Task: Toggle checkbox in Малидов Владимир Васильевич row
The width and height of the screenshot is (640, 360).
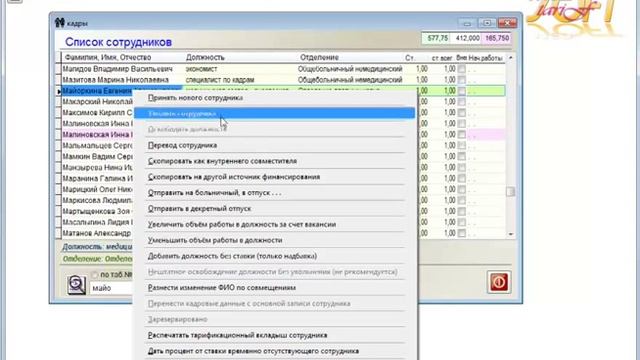Action: click(461, 69)
